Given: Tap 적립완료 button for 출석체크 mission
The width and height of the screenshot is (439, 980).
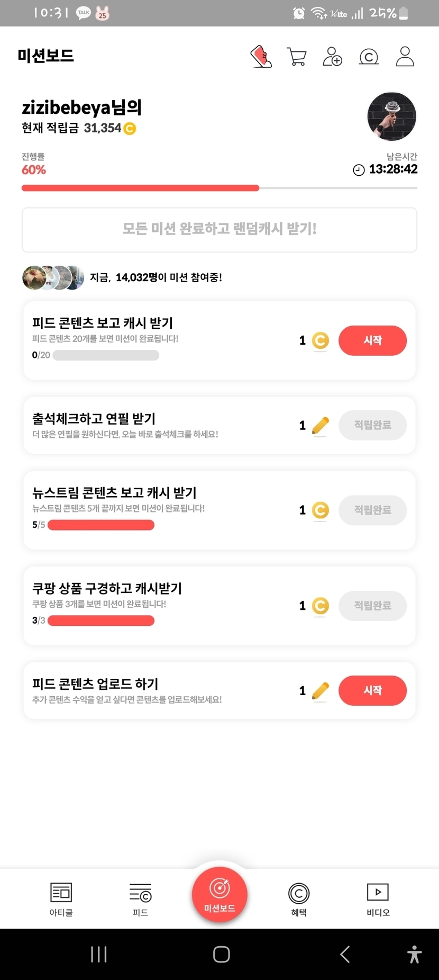Looking at the screenshot, I should pos(372,425).
